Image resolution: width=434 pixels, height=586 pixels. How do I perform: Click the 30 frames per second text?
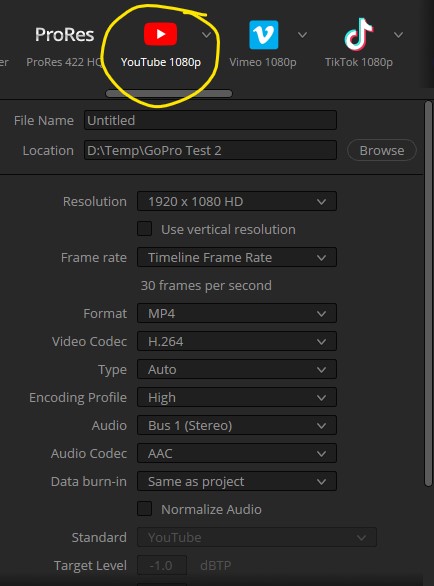click(x=206, y=286)
